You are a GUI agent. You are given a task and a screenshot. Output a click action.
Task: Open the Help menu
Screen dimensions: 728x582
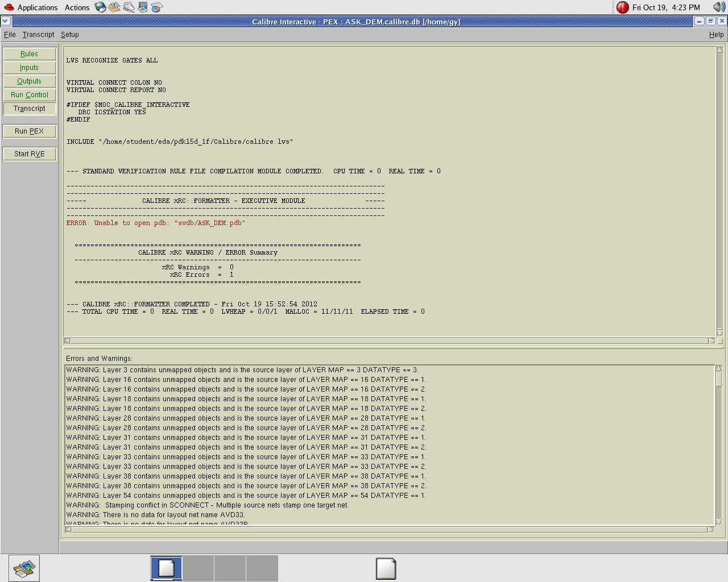click(x=716, y=35)
